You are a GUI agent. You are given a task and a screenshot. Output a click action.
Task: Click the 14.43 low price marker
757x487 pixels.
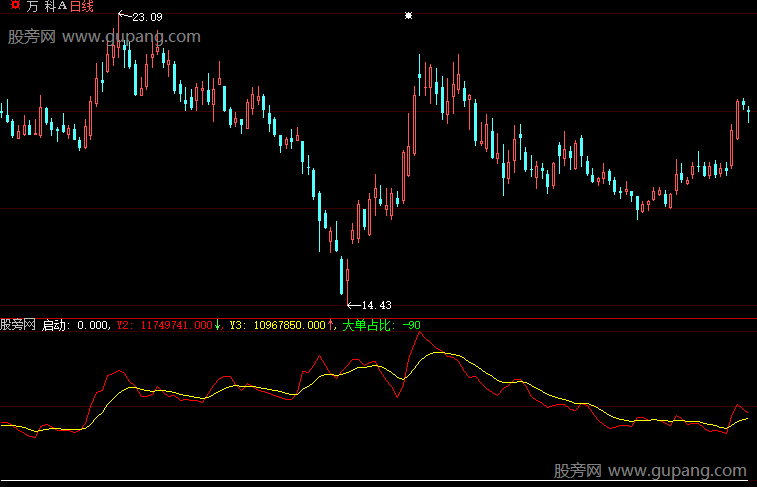tap(377, 306)
